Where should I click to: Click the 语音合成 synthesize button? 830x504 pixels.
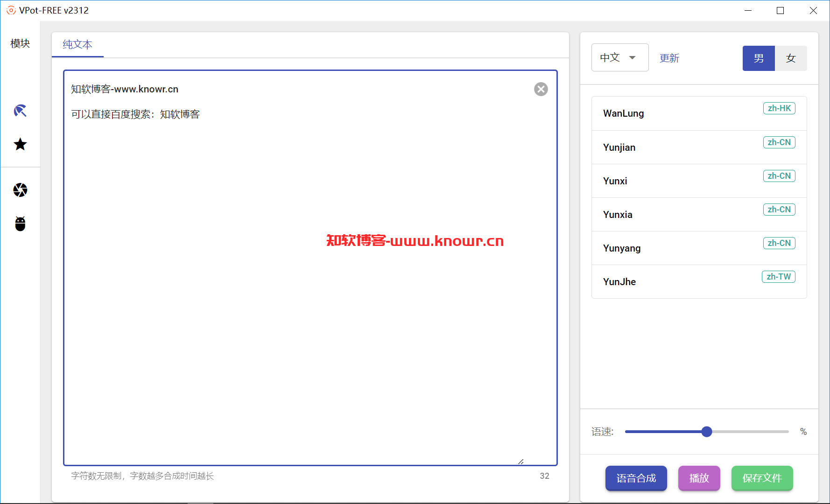(636, 478)
